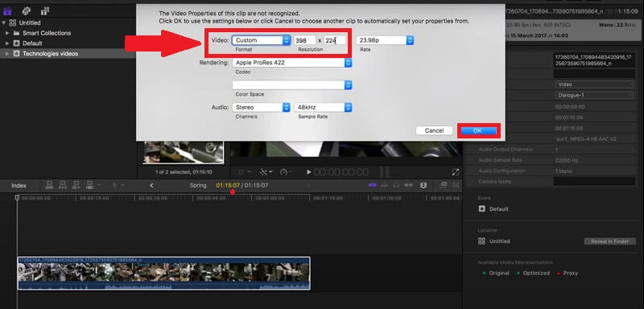The height and width of the screenshot is (309, 644).
Task: Click the insert clip edit icon
Action: [63, 186]
